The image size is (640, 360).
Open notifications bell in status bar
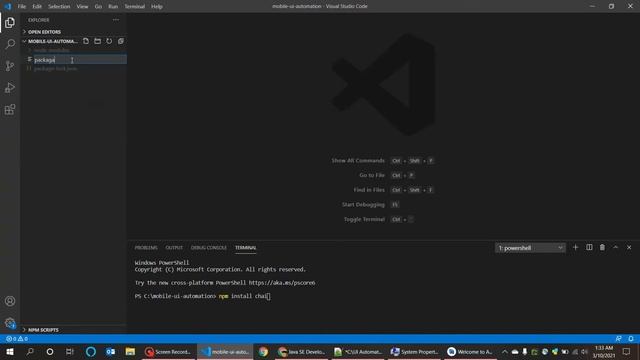tap(631, 339)
